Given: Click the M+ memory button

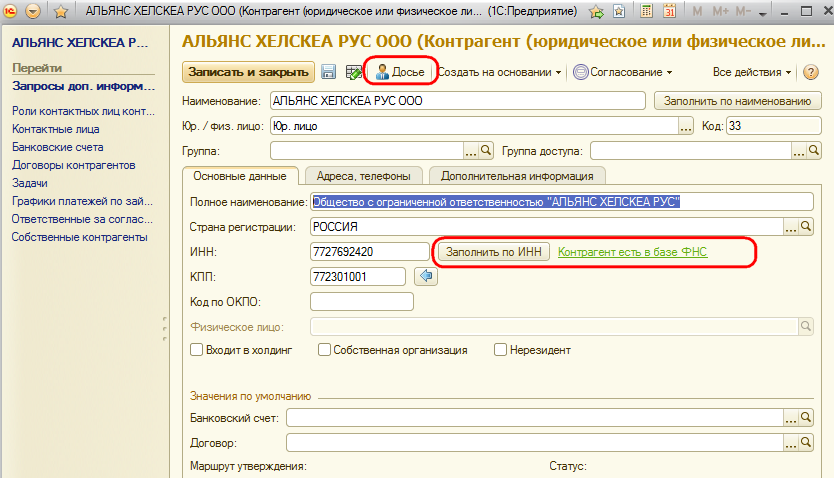Looking at the screenshot, I should coord(720,11).
